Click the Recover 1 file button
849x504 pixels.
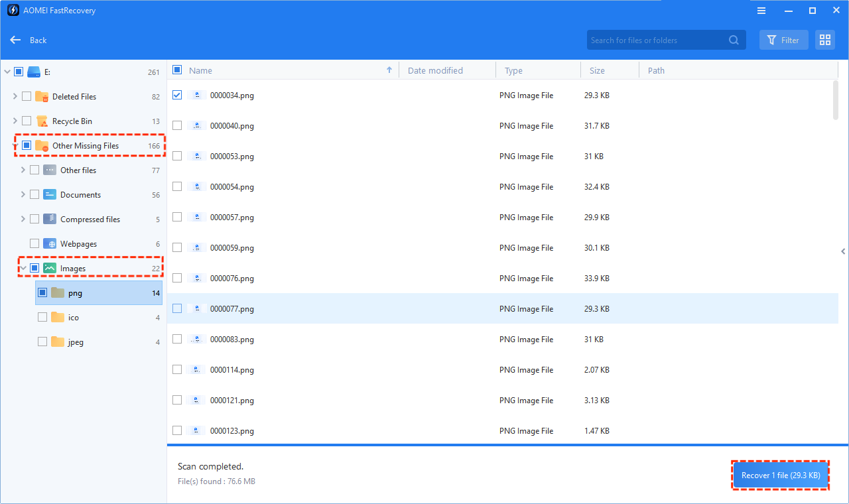click(x=780, y=475)
